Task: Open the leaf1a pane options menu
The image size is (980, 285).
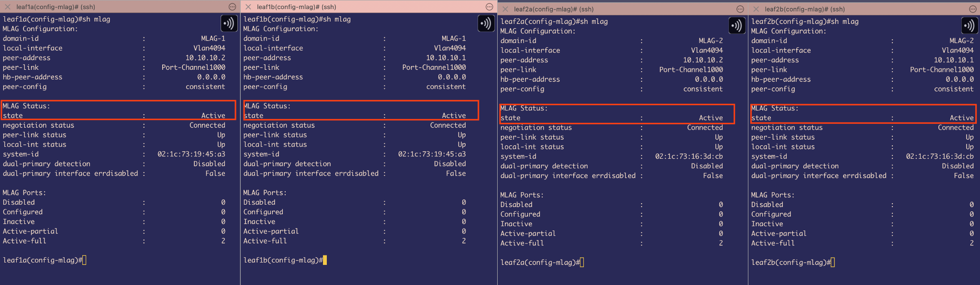Action: pos(232,7)
